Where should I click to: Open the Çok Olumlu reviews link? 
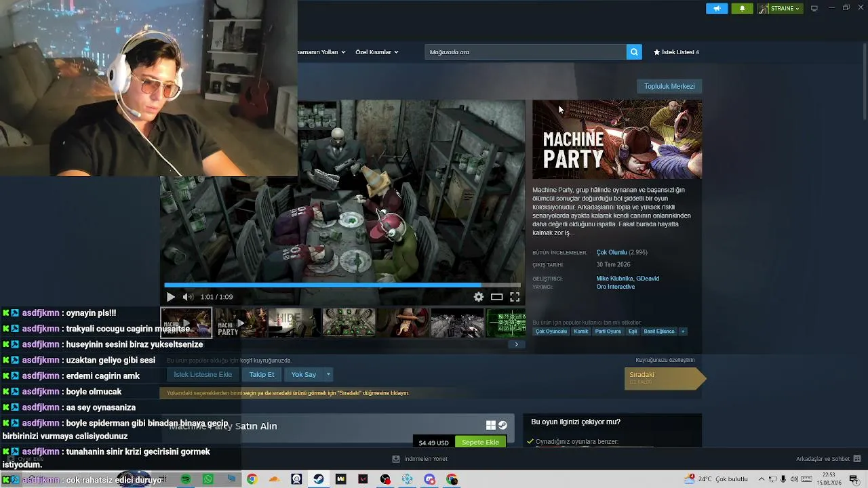612,252
